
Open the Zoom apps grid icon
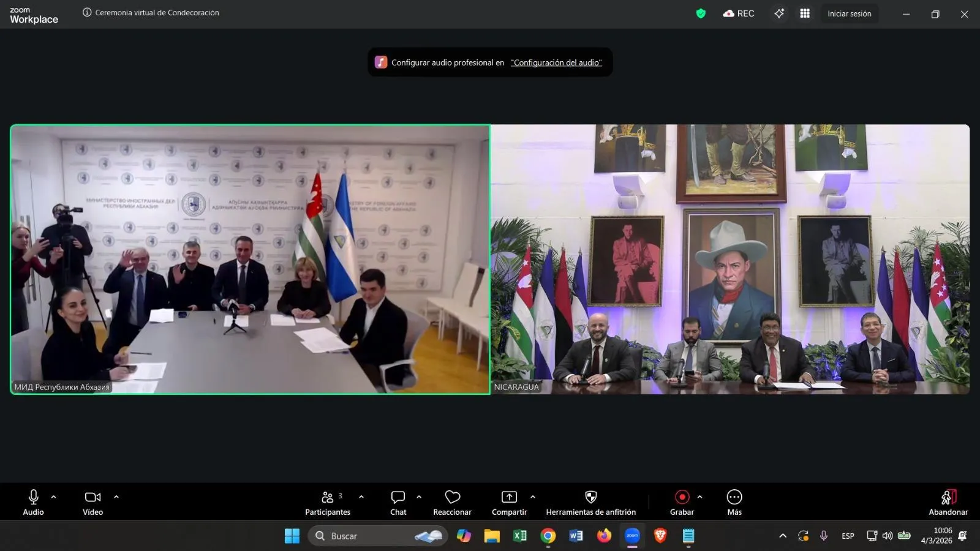point(805,13)
